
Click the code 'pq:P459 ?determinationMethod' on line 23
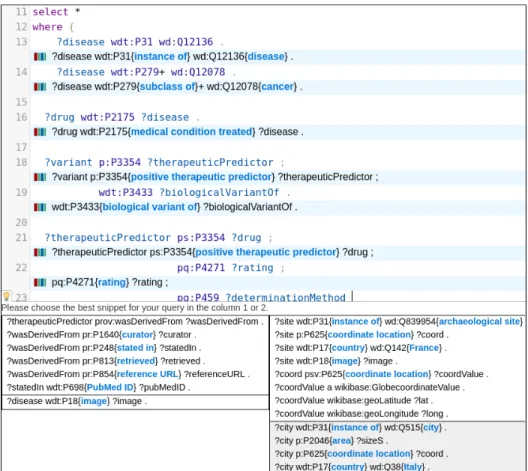pyautogui.click(x=261, y=297)
